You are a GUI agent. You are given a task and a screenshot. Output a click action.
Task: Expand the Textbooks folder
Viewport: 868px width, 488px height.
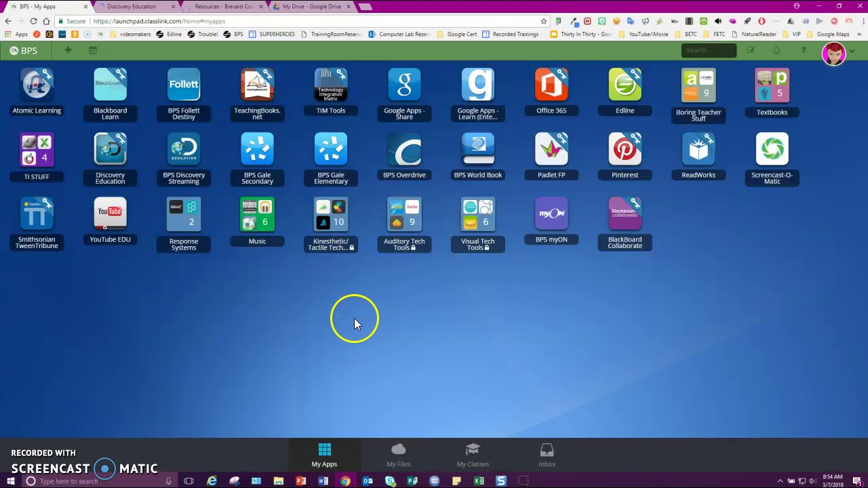772,85
